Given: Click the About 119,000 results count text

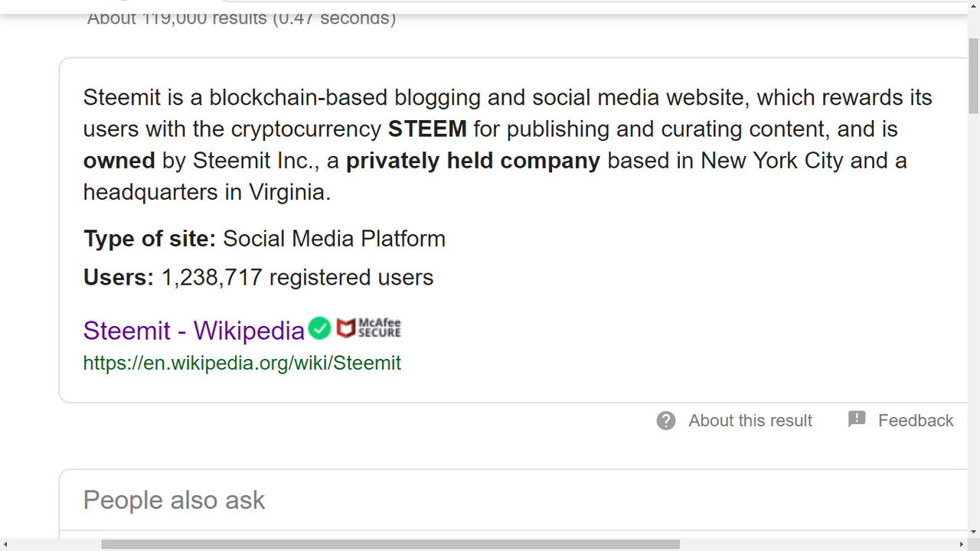Looking at the screenshot, I should [242, 18].
